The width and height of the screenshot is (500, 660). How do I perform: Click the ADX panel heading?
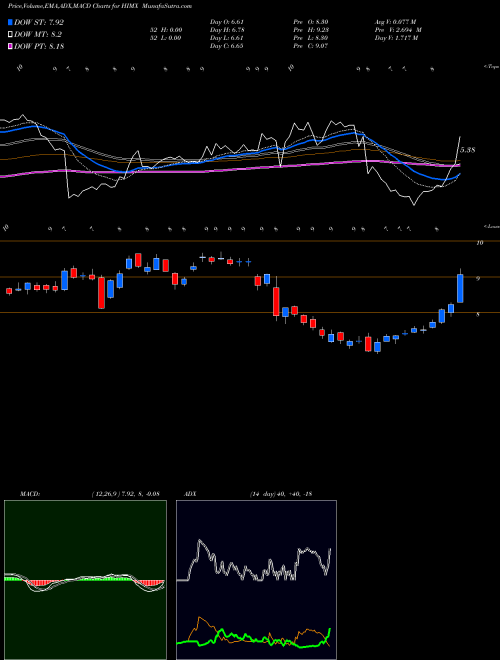pyautogui.click(x=190, y=494)
